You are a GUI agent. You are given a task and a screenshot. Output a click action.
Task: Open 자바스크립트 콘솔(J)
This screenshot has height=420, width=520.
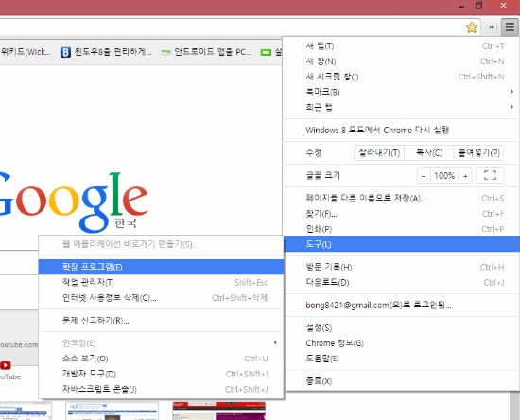(x=161, y=389)
